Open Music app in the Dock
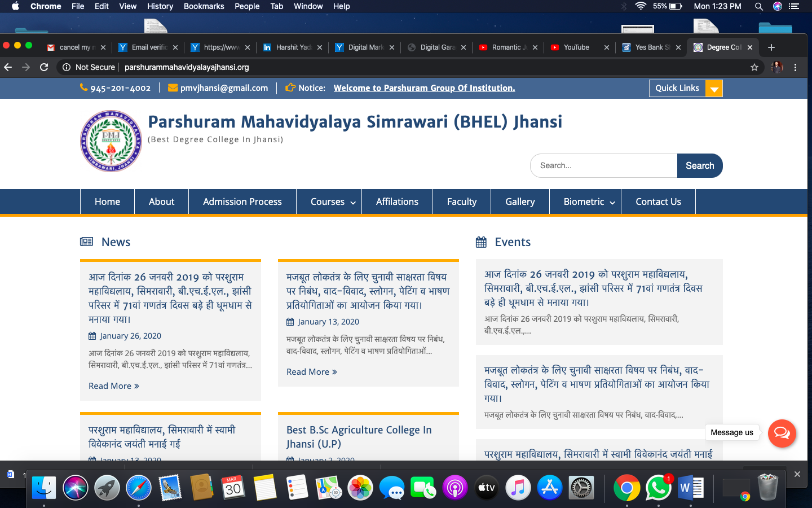This screenshot has height=508, width=812. (x=518, y=488)
